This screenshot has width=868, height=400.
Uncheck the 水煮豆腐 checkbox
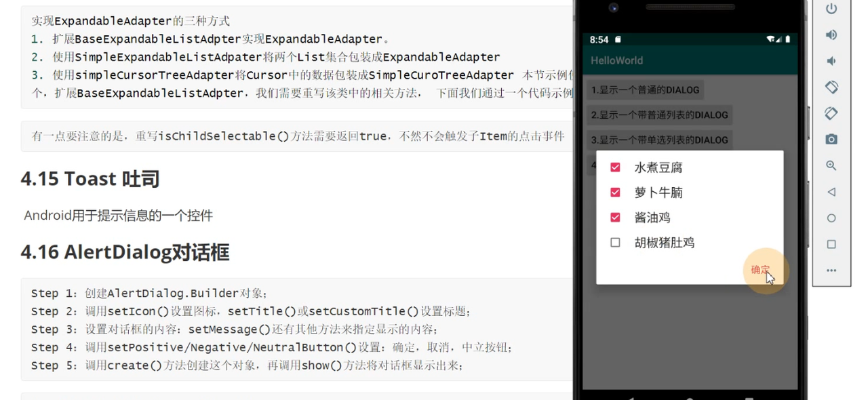click(615, 167)
